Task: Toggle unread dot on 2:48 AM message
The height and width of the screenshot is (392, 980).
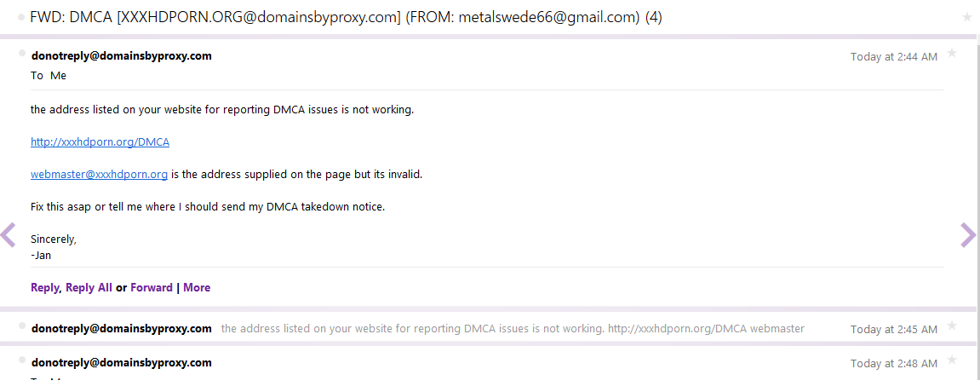Action: click(x=22, y=360)
